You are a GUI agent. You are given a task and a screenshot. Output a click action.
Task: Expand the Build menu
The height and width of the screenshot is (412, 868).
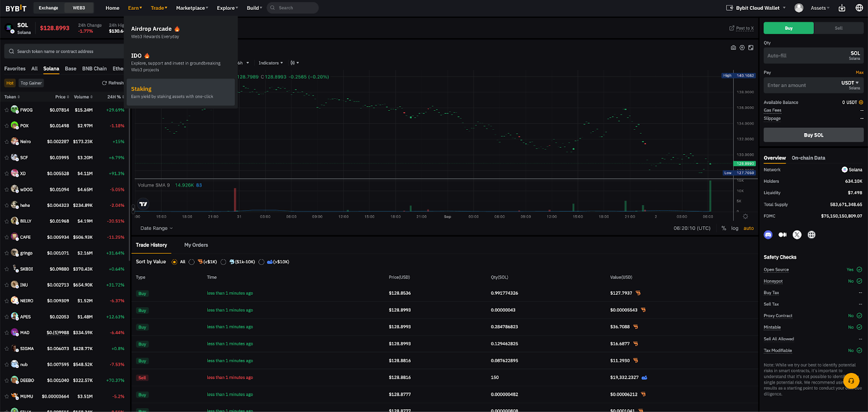(254, 8)
